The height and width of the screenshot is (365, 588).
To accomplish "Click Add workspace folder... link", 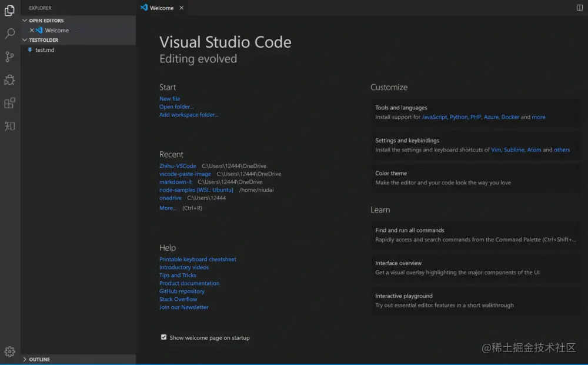I will coord(189,115).
